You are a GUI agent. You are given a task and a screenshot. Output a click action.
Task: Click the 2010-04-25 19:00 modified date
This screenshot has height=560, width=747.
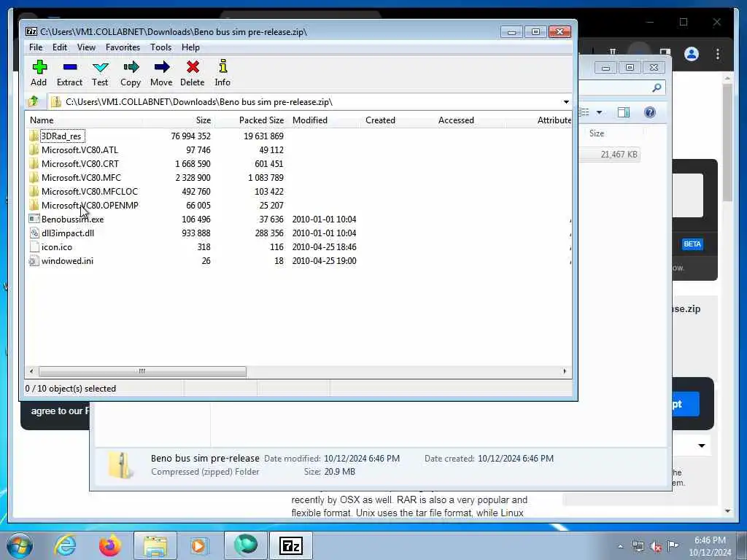pyautogui.click(x=325, y=261)
